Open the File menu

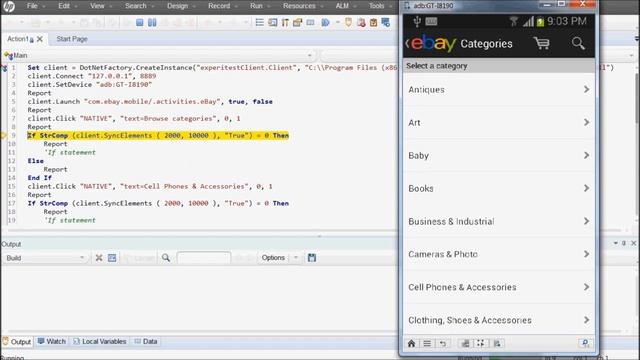coord(32,6)
